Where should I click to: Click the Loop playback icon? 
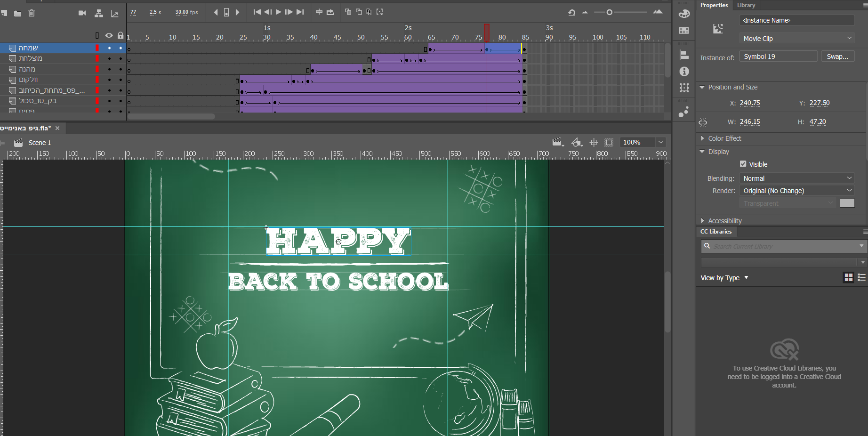click(330, 12)
